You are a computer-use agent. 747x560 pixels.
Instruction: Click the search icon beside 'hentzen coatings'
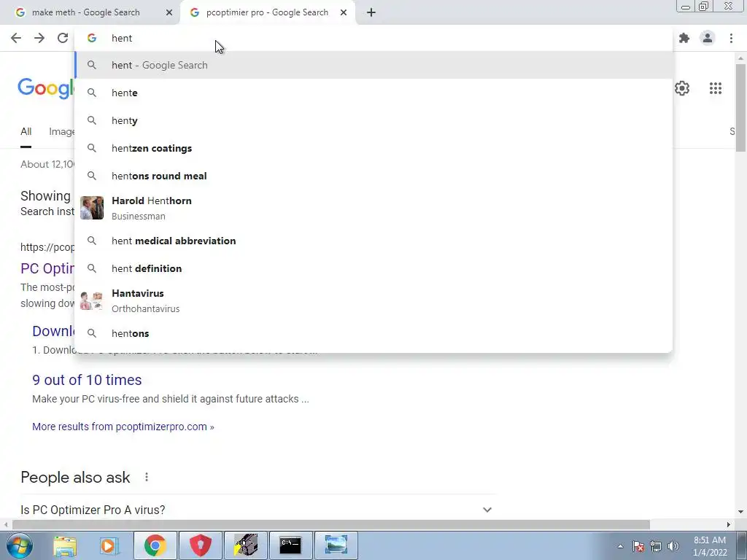click(x=91, y=148)
